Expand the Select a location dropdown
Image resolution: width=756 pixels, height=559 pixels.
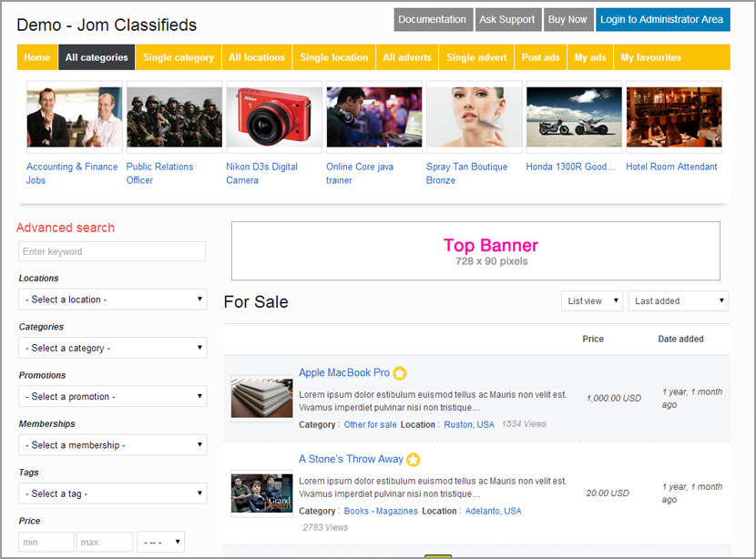pyautogui.click(x=112, y=300)
